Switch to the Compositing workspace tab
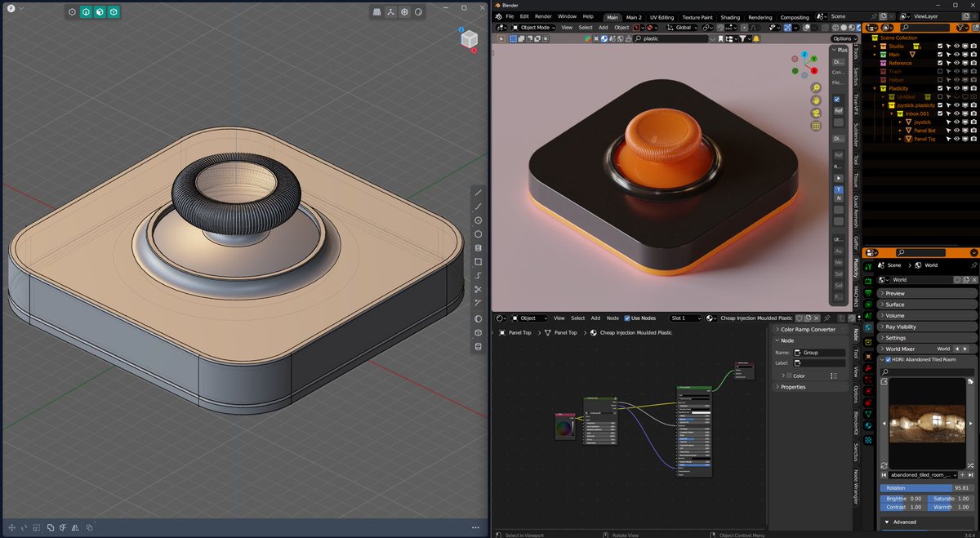 tap(795, 17)
